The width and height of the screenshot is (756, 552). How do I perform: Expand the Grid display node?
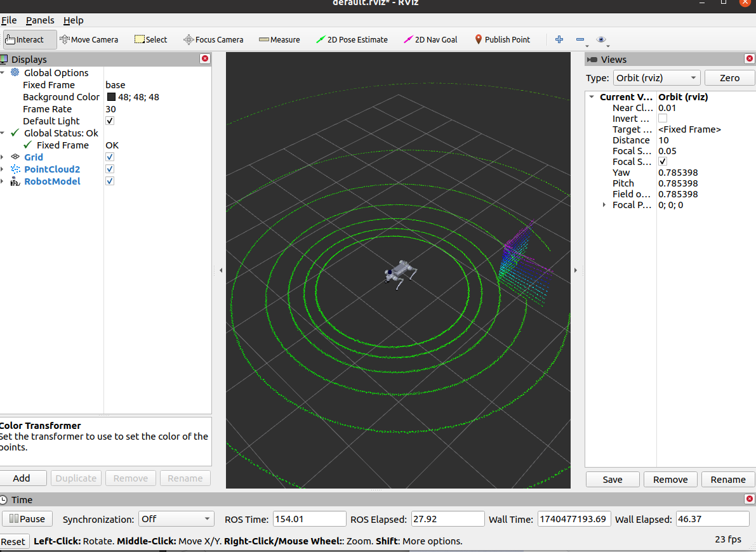pyautogui.click(x=3, y=157)
